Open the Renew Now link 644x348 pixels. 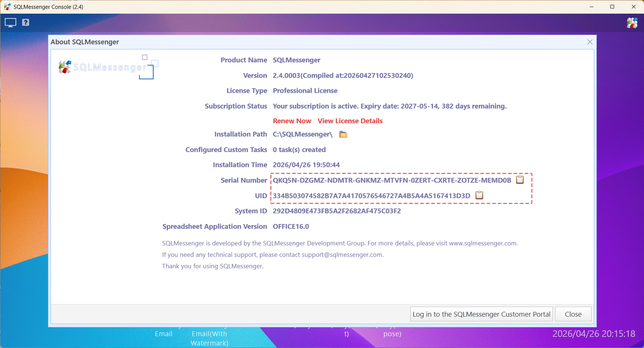point(292,121)
